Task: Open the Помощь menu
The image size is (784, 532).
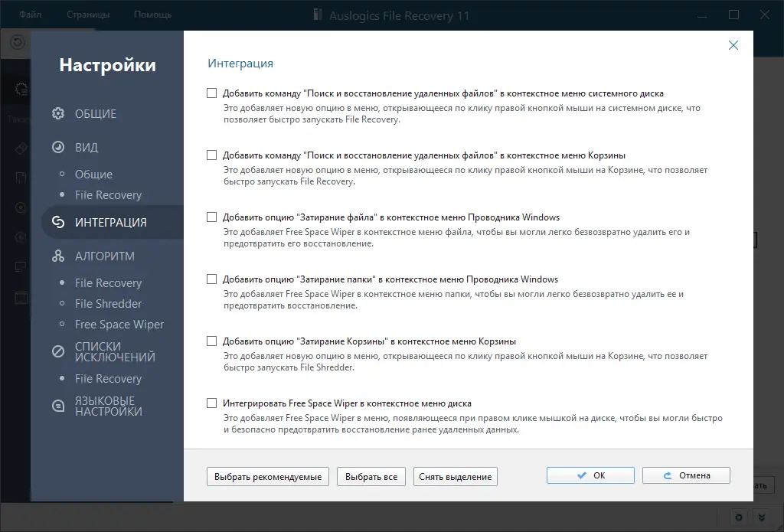Action: (152, 14)
